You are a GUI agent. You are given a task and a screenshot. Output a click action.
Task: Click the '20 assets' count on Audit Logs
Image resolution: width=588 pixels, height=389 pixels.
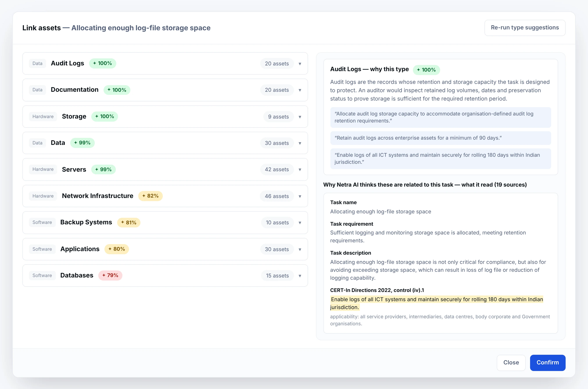click(277, 63)
